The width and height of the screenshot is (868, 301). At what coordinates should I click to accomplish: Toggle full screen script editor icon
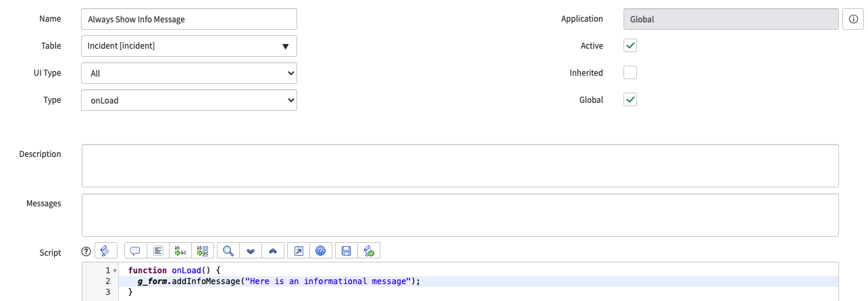pyautogui.click(x=298, y=251)
